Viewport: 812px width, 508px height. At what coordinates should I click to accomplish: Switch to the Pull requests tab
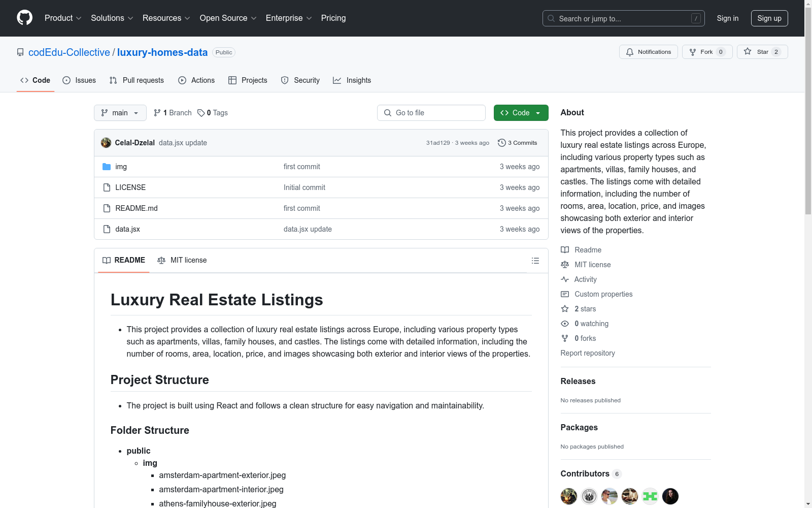pos(137,80)
